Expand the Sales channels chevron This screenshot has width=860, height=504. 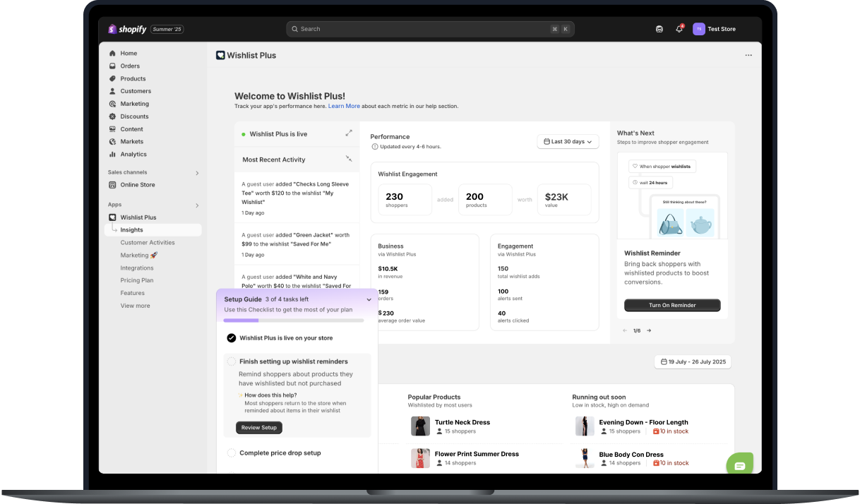pyautogui.click(x=197, y=173)
